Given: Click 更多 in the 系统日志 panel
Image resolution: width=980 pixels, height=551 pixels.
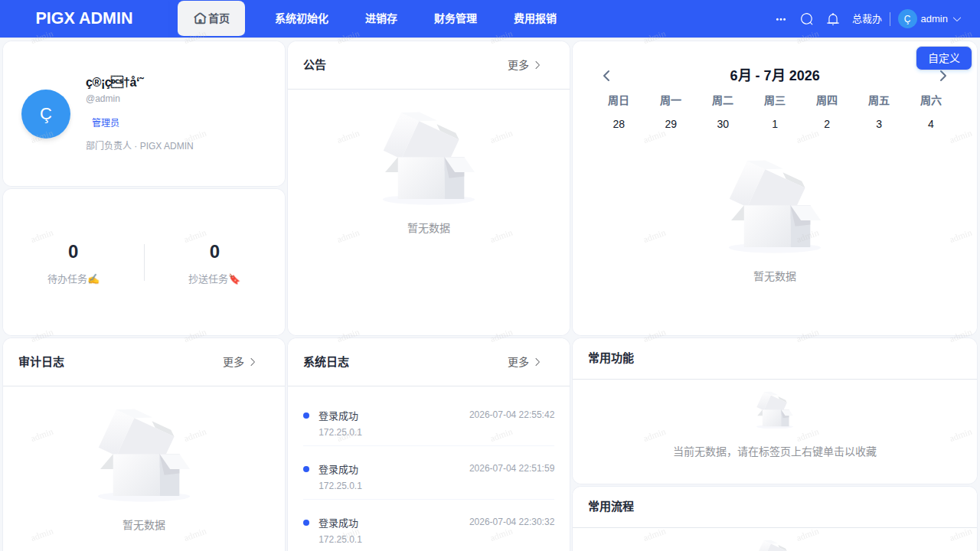Looking at the screenshot, I should point(524,362).
